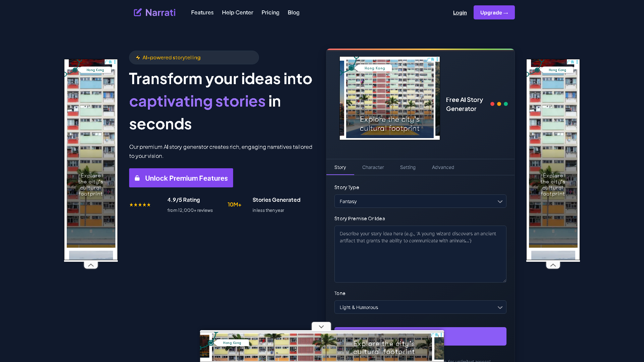The width and height of the screenshot is (644, 362).
Task: Click the five-star rating icons
Action: [x=140, y=204]
